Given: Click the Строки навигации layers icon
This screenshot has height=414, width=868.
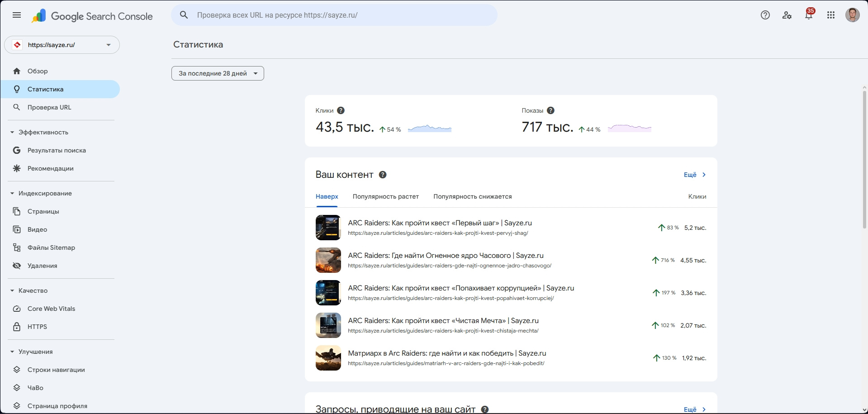Looking at the screenshot, I should [x=17, y=370].
